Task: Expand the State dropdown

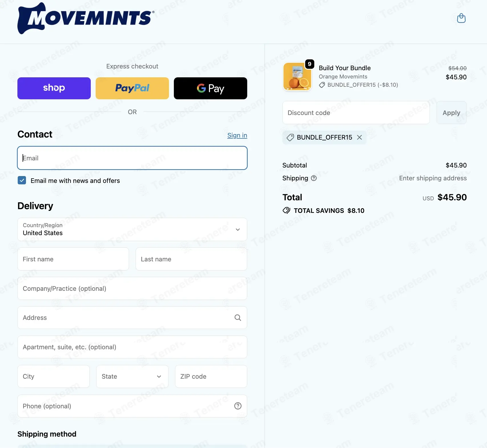Action: [132, 376]
